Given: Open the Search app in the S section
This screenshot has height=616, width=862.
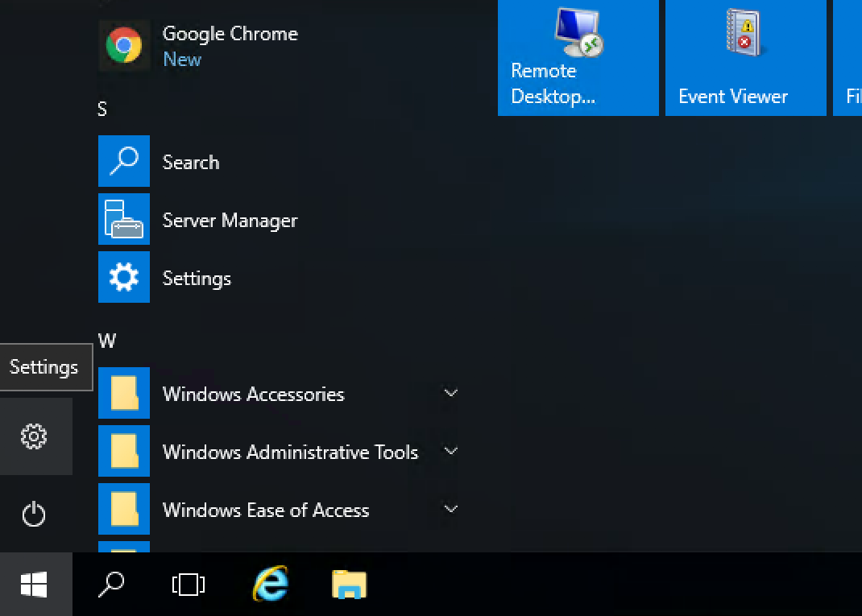Looking at the screenshot, I should coord(191,163).
